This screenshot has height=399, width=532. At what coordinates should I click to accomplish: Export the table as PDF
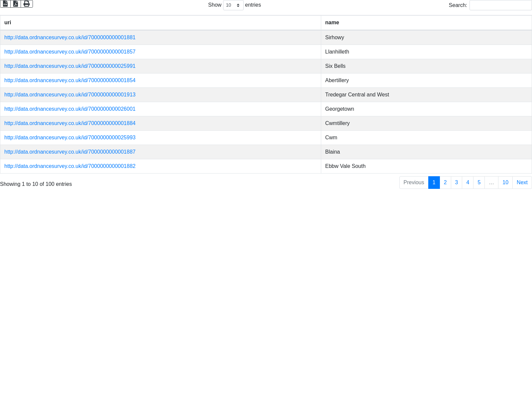click(x=16, y=4)
